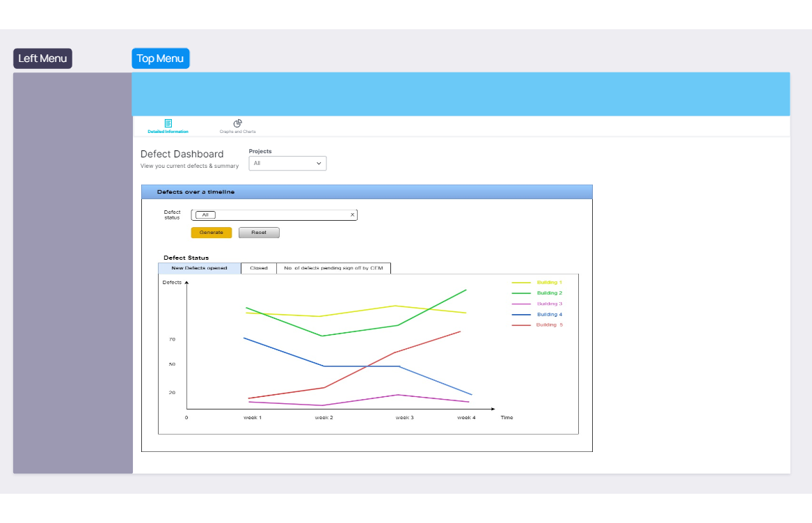This screenshot has height=523, width=812.
Task: Toggle Building 2 green legend entry
Action: coord(537,293)
